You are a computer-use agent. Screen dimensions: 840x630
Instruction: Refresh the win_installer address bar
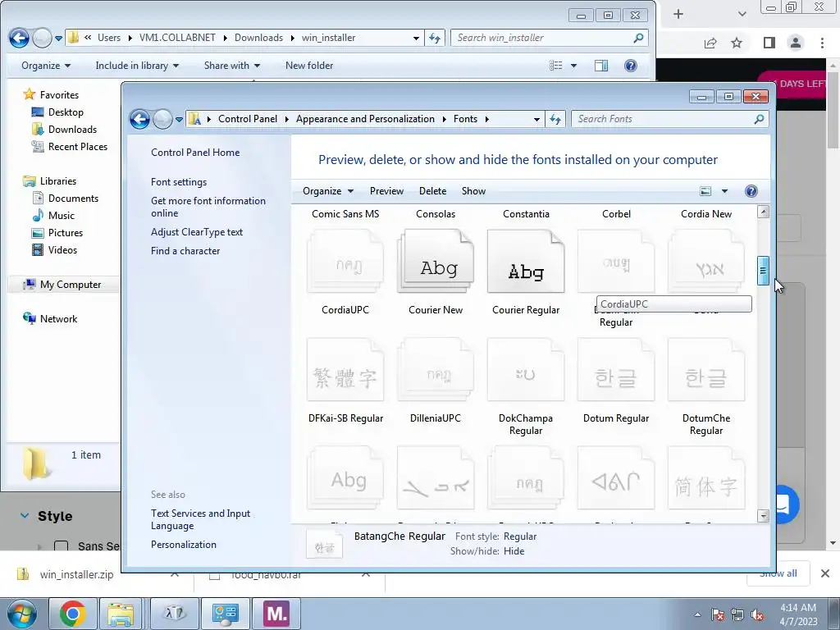[435, 38]
